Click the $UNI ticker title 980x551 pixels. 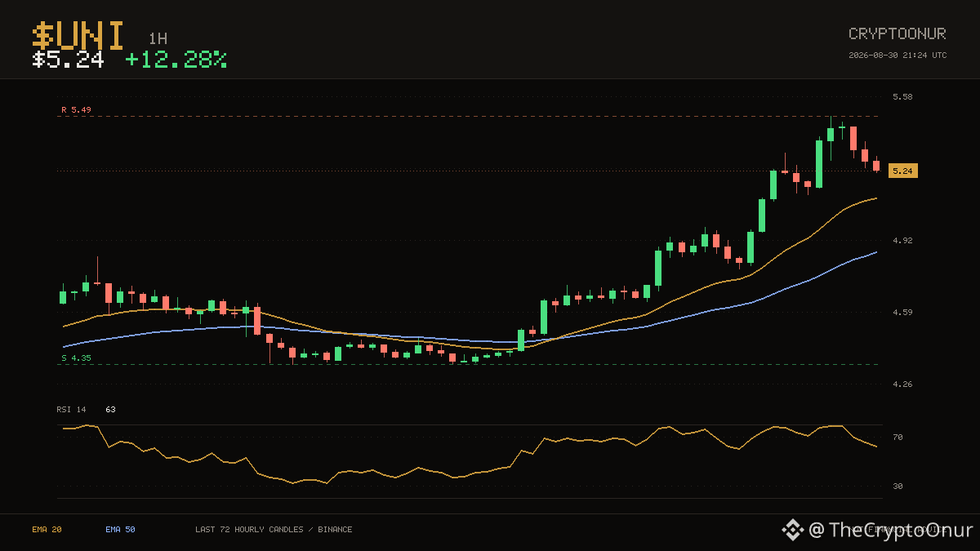click(x=78, y=36)
